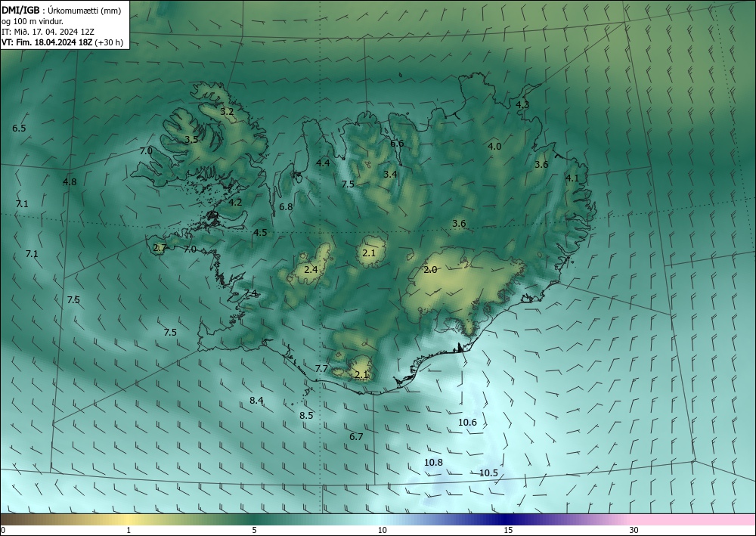
Task: Click the 'VT: Fim. 18.04.2024 18Z (+30 h)' line
Action: (62, 42)
